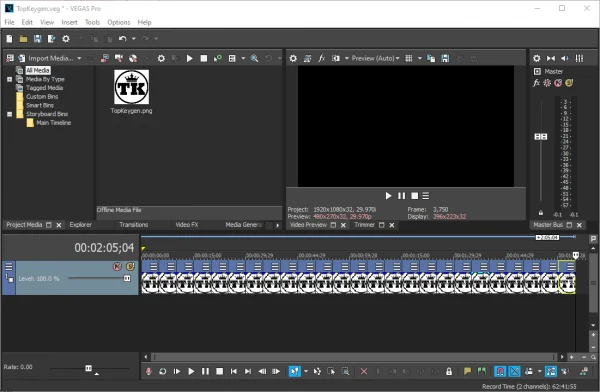Screen dimensions: 600x392
Task: Open the Insert menu
Action: pos(69,22)
